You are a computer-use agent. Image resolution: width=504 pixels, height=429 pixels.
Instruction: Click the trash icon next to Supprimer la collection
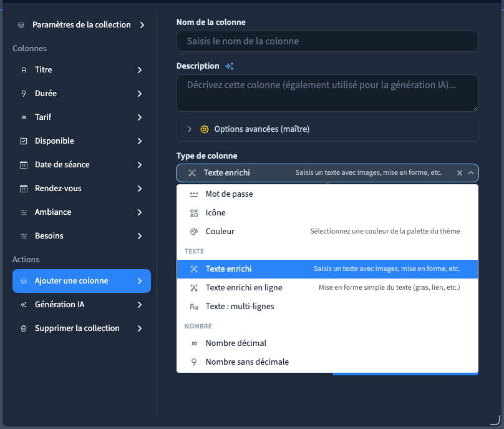24,328
